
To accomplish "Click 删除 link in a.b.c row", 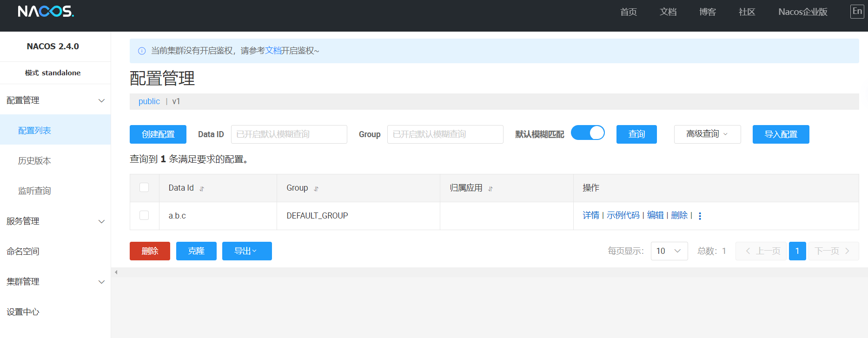I will pyautogui.click(x=679, y=215).
